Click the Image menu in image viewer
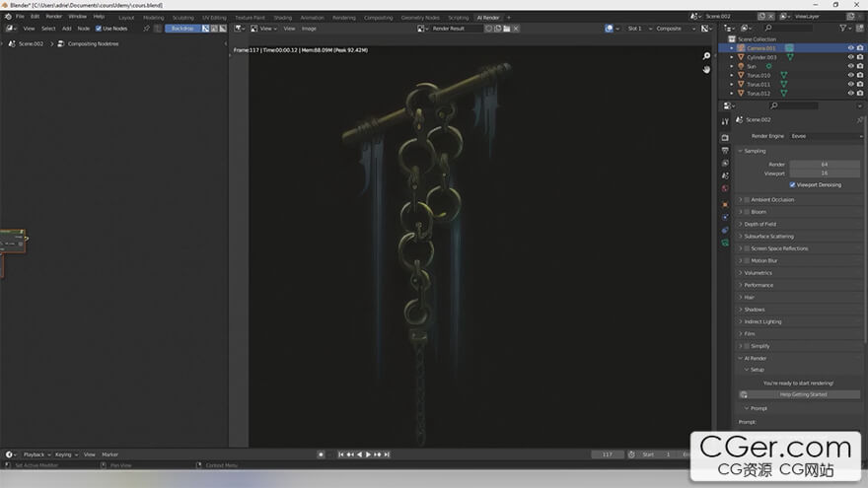The width and height of the screenshot is (868, 488). pos(309,29)
